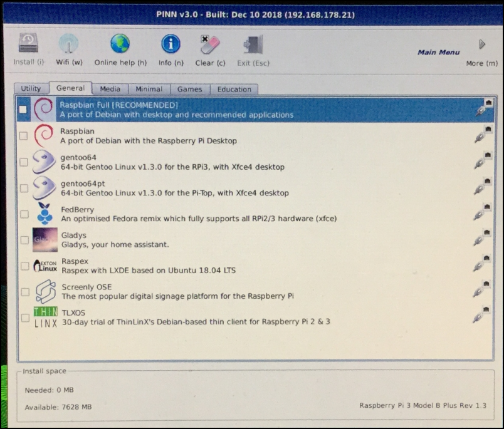Go to the Education tab

coord(234,90)
